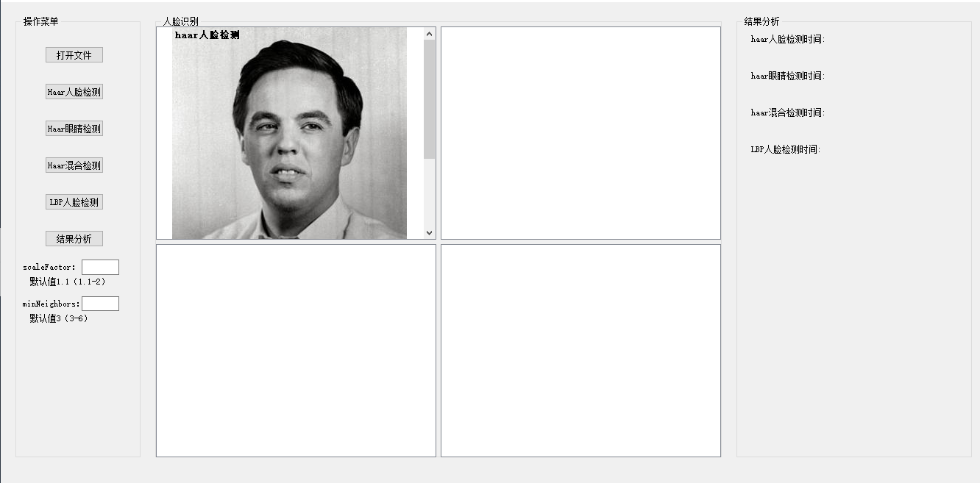Click the vertical scrollbar thumb in the face panel

[430, 99]
